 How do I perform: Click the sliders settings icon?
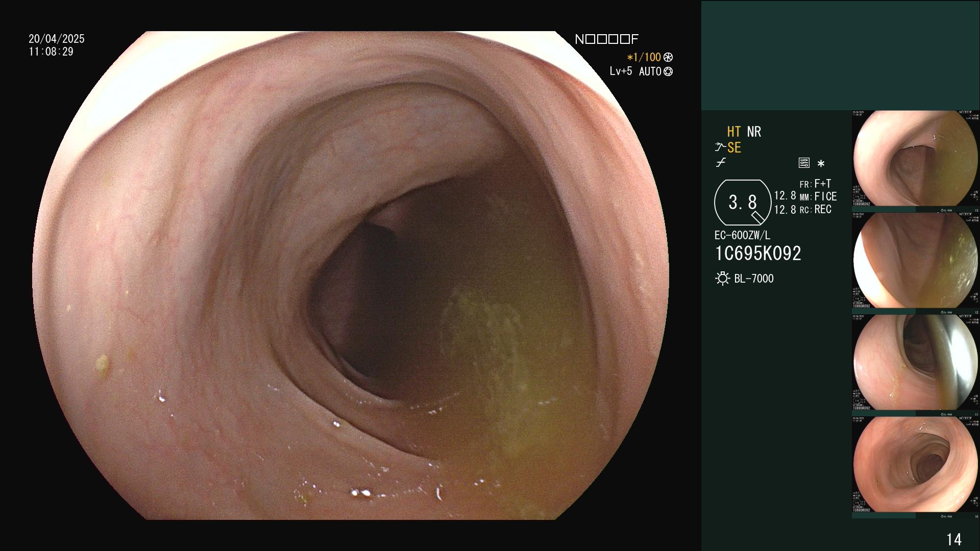[804, 163]
